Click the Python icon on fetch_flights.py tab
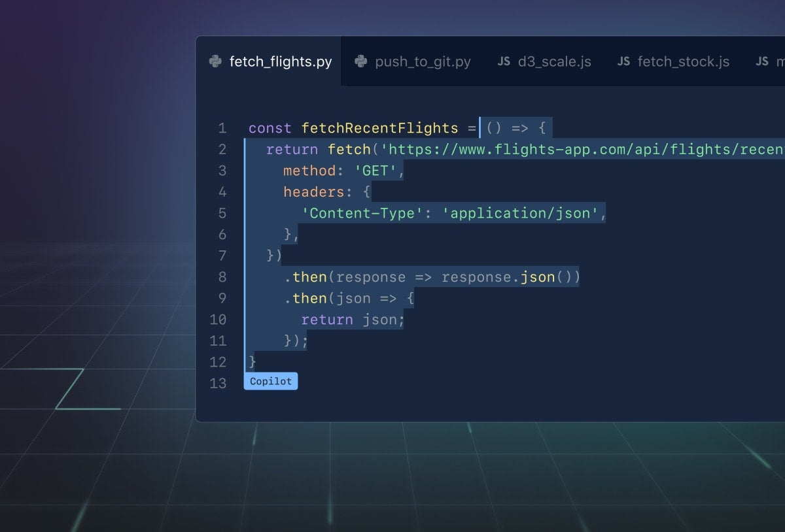Viewport: 785px width, 532px height. [215, 61]
